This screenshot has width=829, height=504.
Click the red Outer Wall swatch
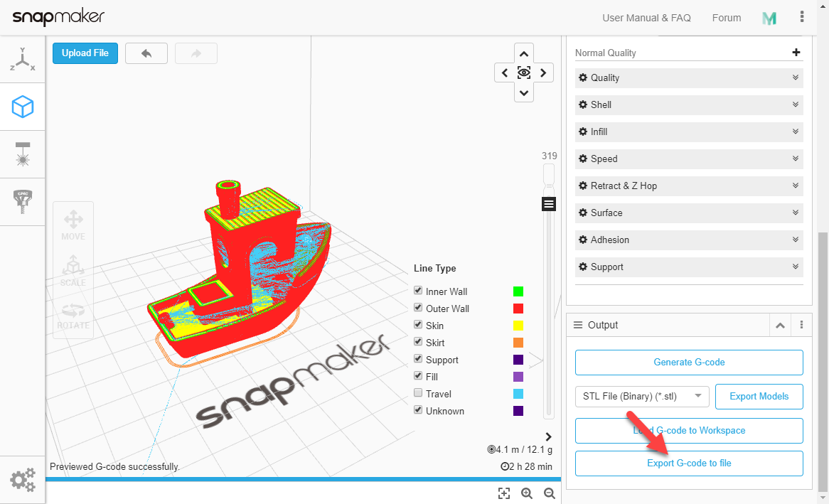click(x=518, y=309)
